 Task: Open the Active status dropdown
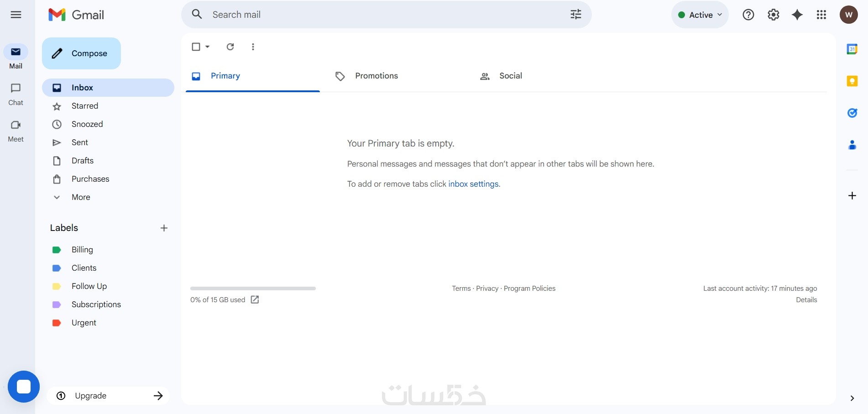pos(700,15)
